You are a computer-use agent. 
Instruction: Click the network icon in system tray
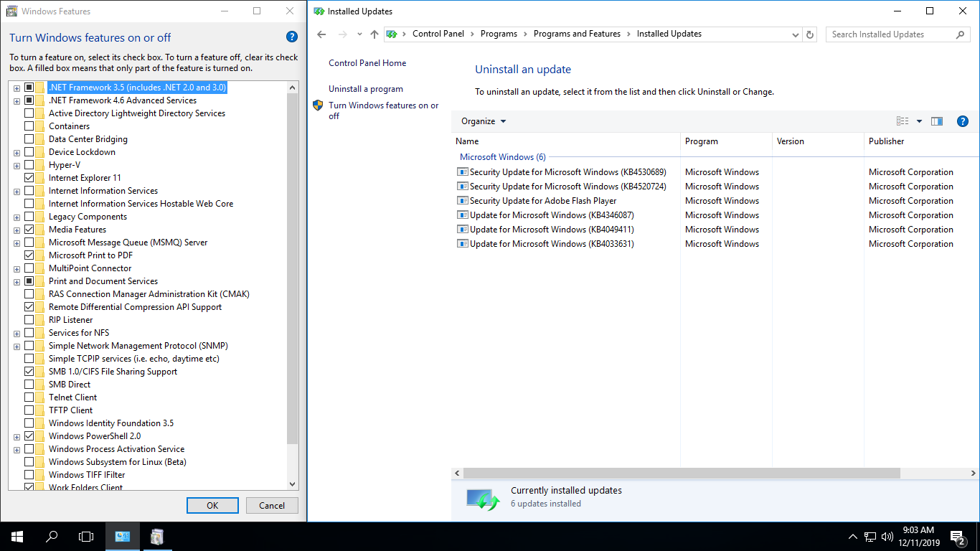coord(870,537)
